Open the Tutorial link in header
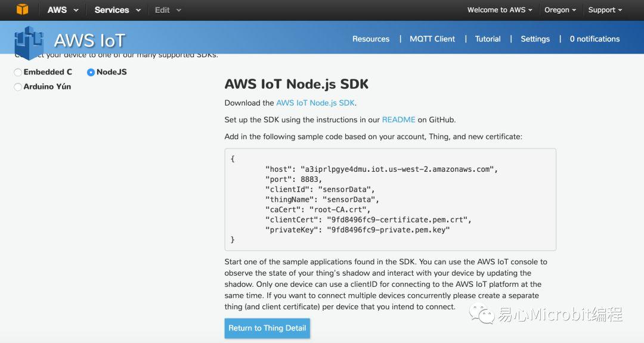Image resolution: width=644 pixels, height=343 pixels. click(x=488, y=39)
